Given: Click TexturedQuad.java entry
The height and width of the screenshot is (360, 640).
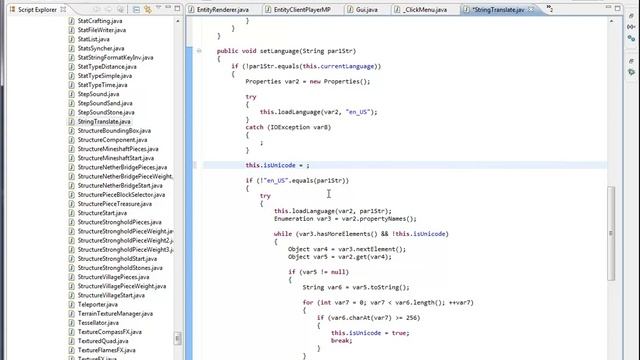Looking at the screenshot, I should tap(103, 341).
